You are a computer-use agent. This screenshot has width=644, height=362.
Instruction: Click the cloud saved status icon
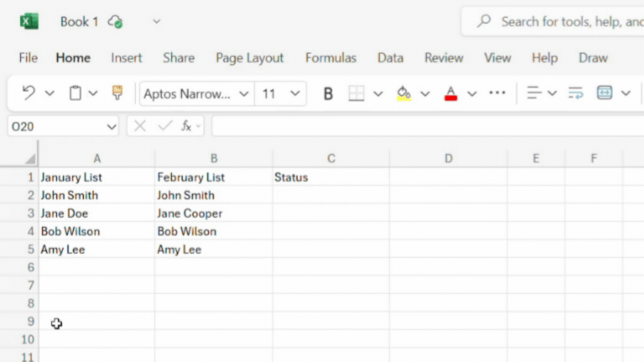115,22
